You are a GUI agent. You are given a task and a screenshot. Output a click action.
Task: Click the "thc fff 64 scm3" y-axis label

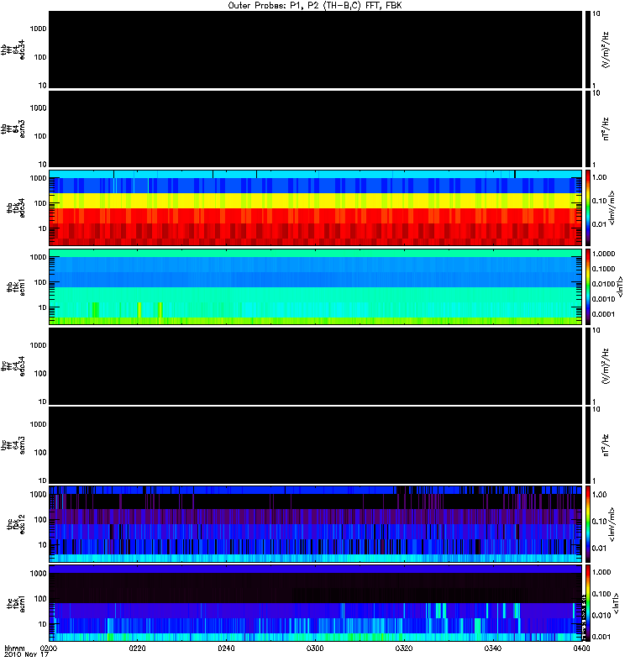point(13,445)
